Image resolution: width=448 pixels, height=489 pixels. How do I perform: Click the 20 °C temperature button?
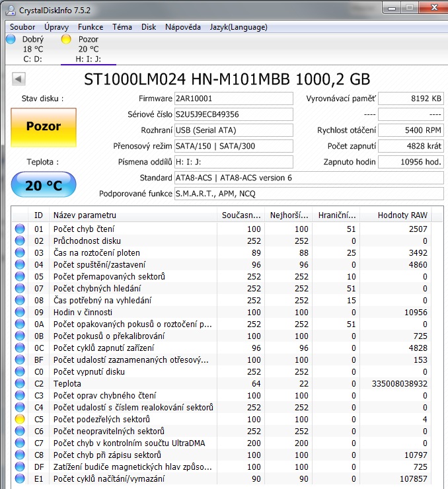pyautogui.click(x=44, y=185)
